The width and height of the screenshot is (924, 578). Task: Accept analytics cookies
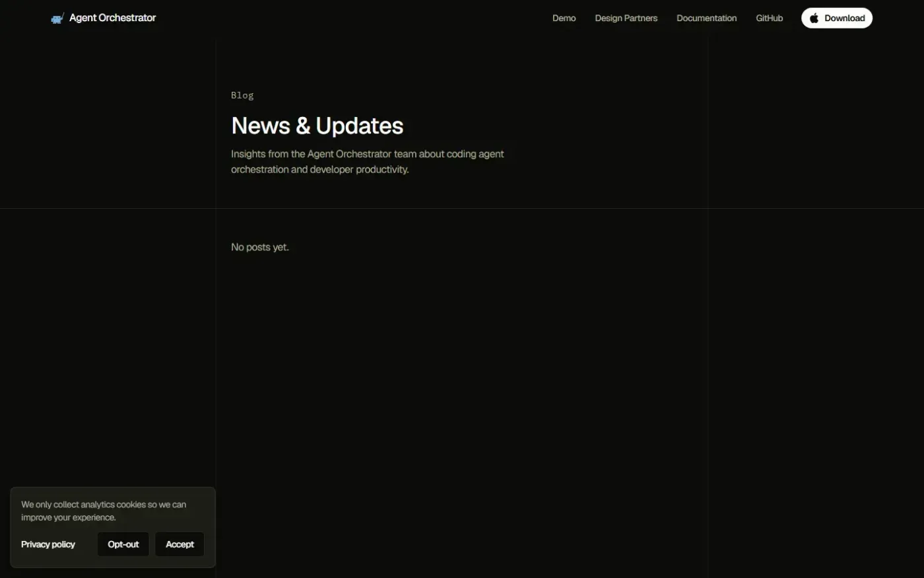point(180,544)
